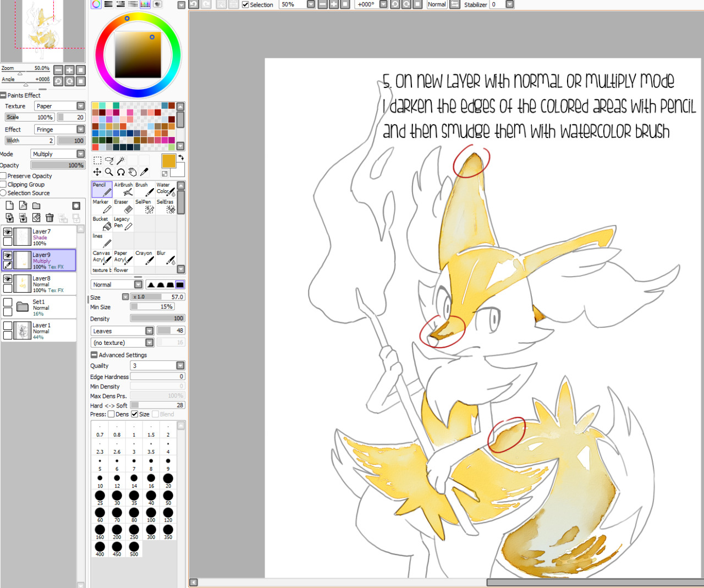Hide Layer7 using its eye icon
The width and height of the screenshot is (704, 588).
[x=8, y=233]
